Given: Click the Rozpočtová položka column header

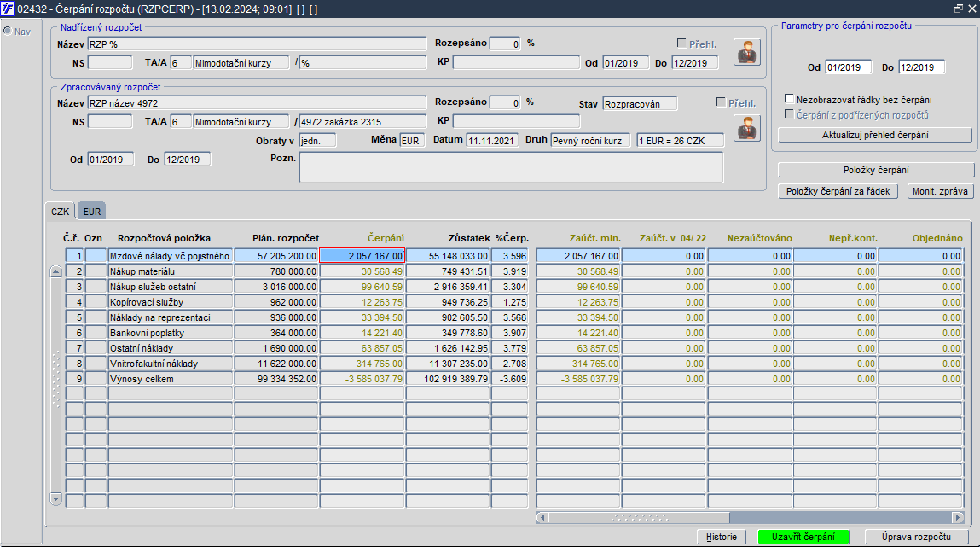Looking at the screenshot, I should pos(164,238).
